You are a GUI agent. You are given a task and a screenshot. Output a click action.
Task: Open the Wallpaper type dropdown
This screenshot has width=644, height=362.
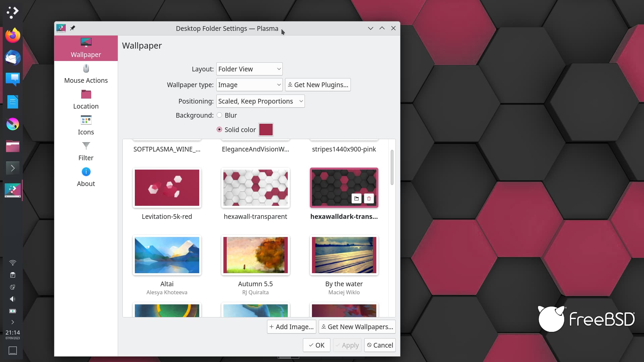pos(249,85)
